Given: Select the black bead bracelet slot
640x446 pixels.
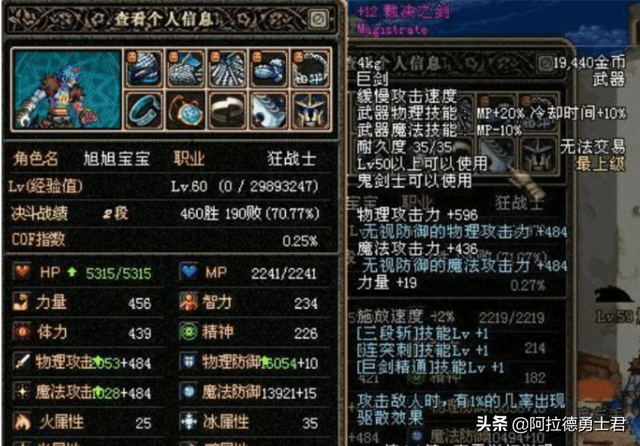Looking at the screenshot, I should pos(311,69).
